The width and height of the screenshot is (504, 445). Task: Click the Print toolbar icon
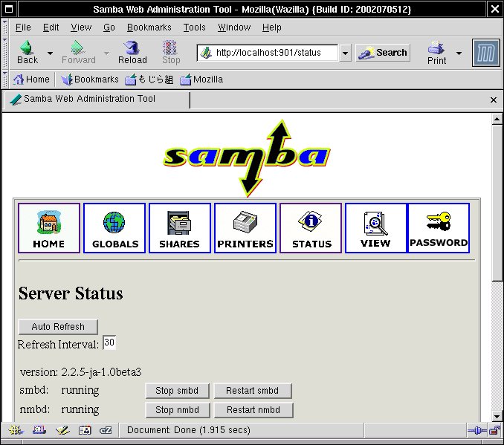(x=436, y=48)
